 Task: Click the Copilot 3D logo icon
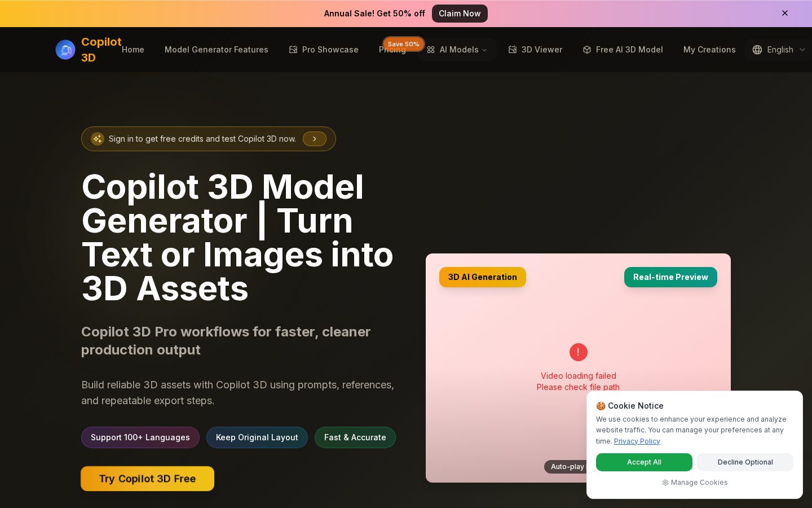[65, 50]
